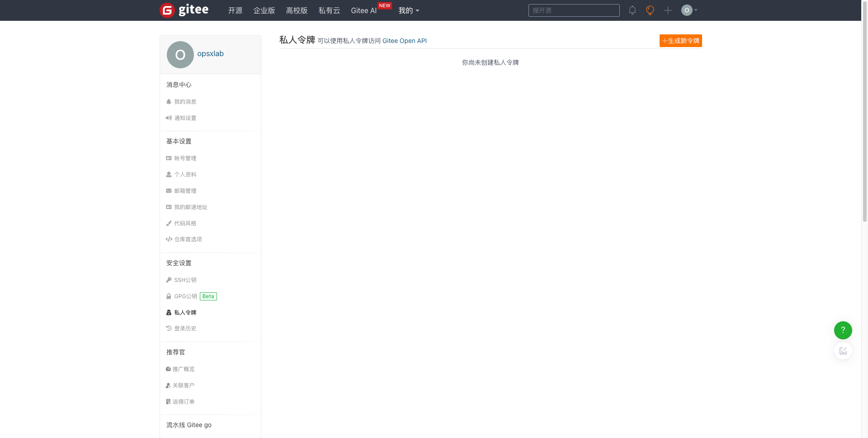Click the bell icon beside 我的消息
This screenshot has height=438, width=868.
click(169, 102)
